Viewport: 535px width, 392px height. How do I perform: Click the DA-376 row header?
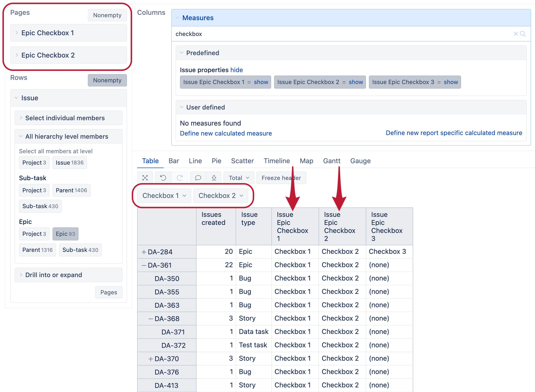[167, 372]
